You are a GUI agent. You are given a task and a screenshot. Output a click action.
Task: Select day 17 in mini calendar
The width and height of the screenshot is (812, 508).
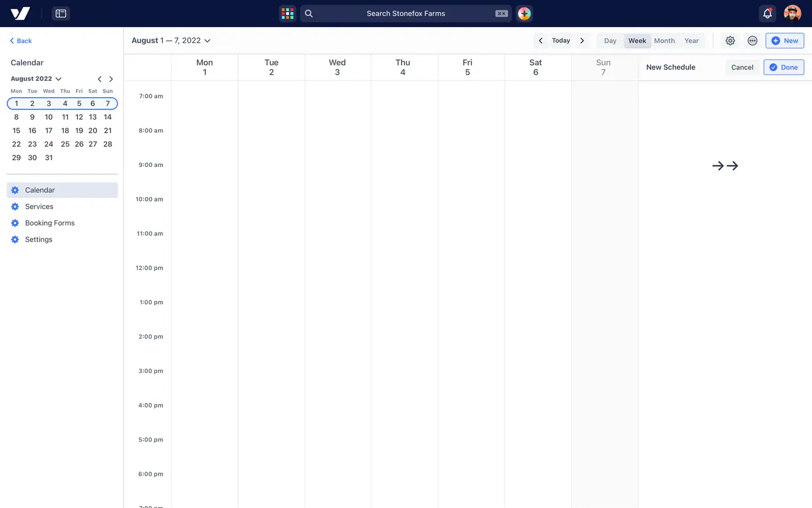48,130
